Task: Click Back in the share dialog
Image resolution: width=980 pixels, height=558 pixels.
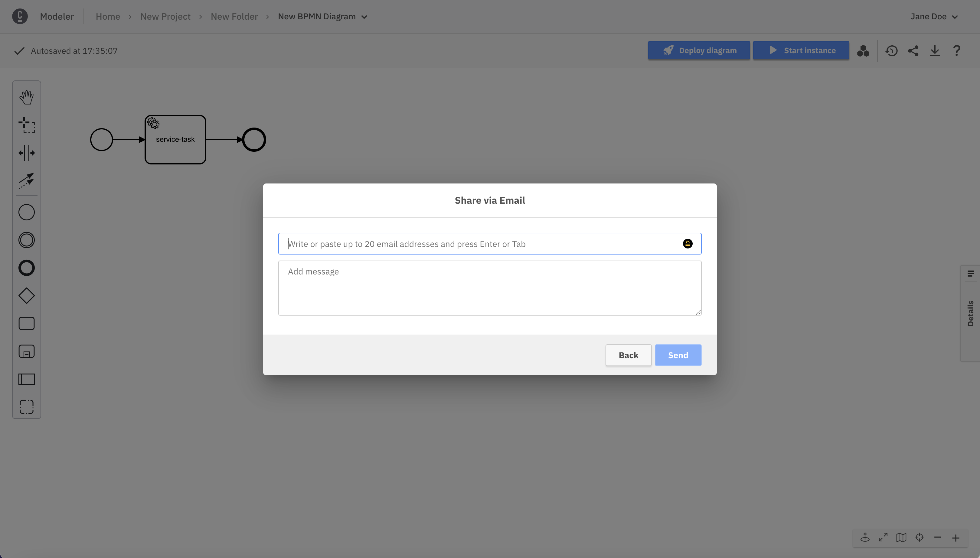Action: 629,355
